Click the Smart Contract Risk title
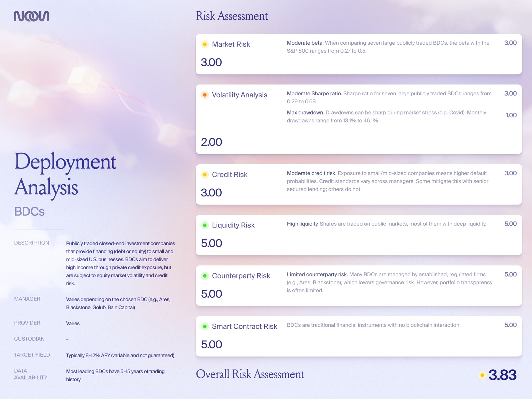Viewport: 532px width, 399px height. pos(244,326)
